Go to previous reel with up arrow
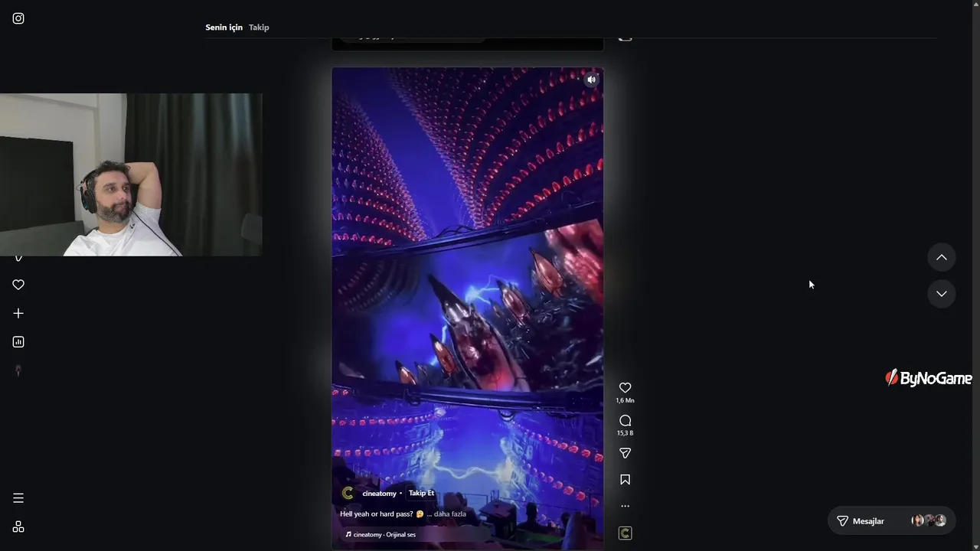Image resolution: width=980 pixels, height=551 pixels. [942, 258]
